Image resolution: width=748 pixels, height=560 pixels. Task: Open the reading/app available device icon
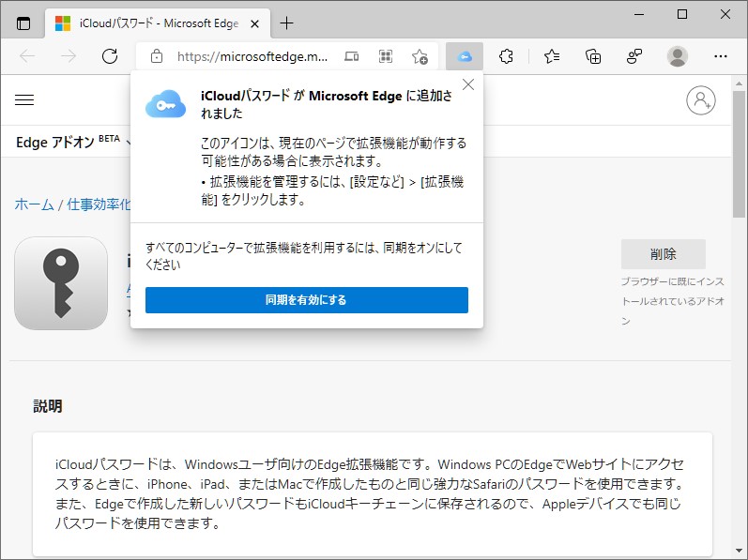click(352, 56)
